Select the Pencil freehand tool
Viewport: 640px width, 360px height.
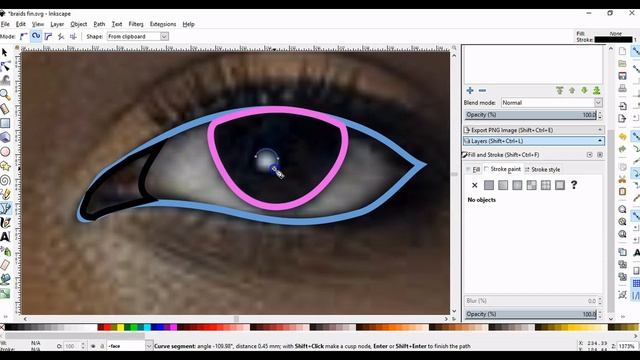click(5, 195)
